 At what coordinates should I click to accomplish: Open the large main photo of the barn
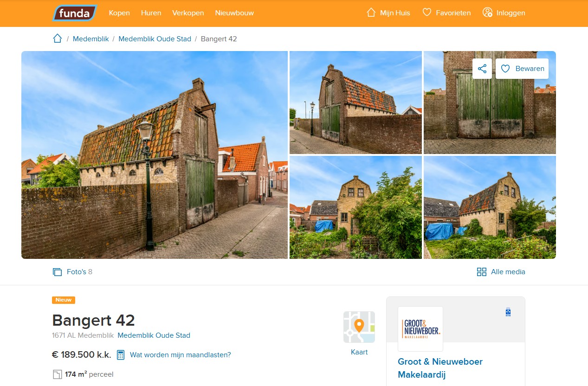coord(154,154)
